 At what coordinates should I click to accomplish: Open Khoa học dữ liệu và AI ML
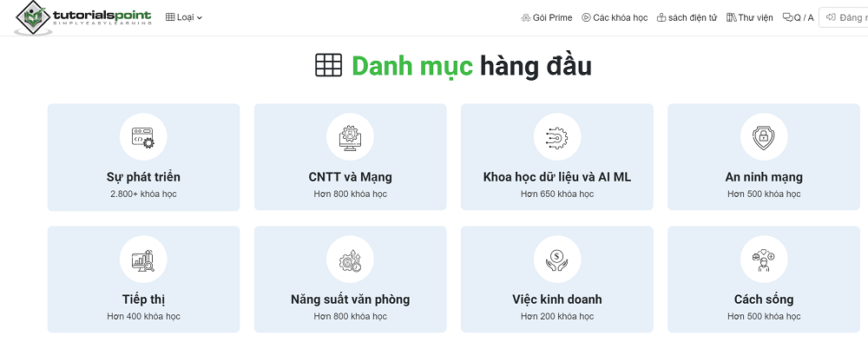coord(557,177)
